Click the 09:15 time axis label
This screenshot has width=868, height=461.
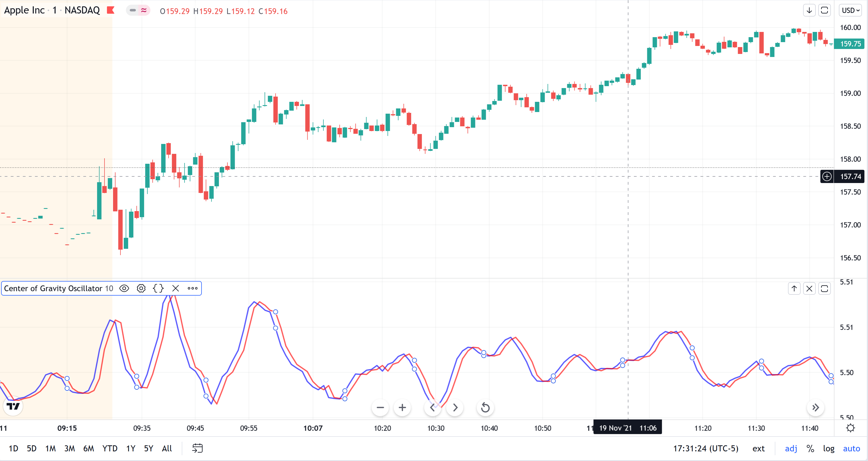pos(67,428)
